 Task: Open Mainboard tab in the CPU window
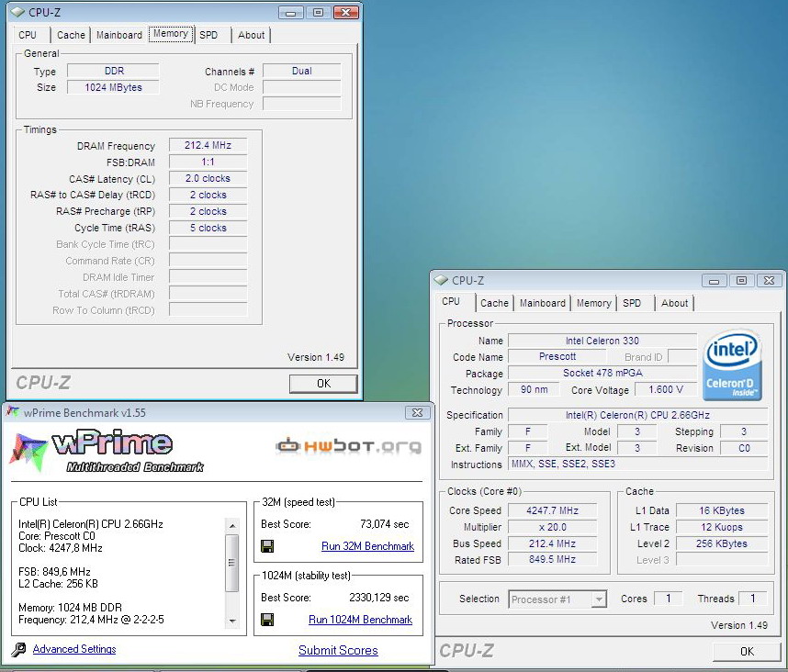coord(542,303)
